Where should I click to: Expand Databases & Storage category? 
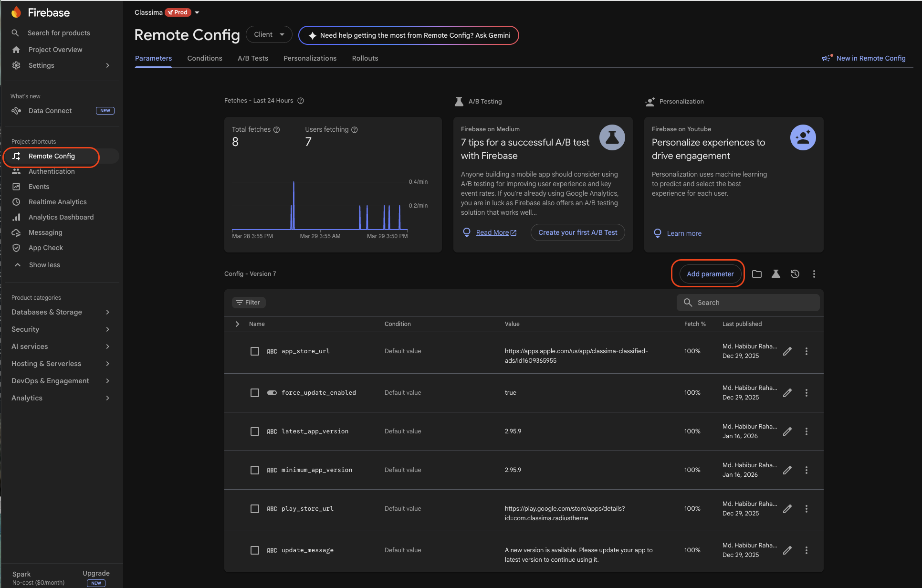pyautogui.click(x=61, y=312)
